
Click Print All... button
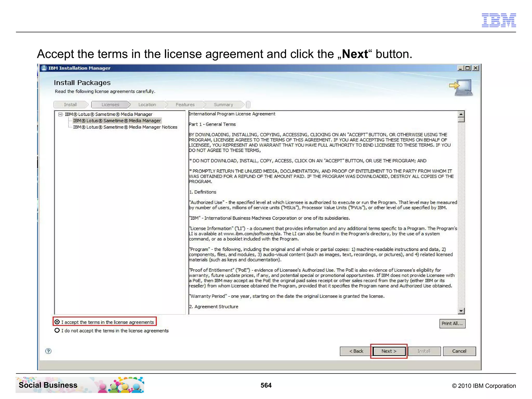click(x=452, y=323)
